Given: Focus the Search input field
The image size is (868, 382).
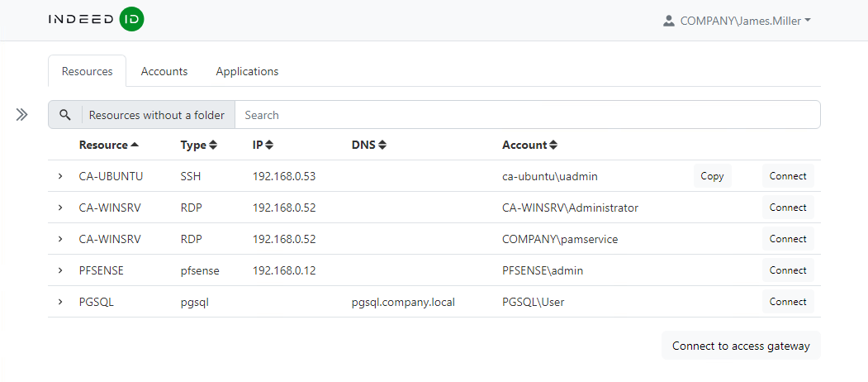Looking at the screenshot, I should click(527, 115).
